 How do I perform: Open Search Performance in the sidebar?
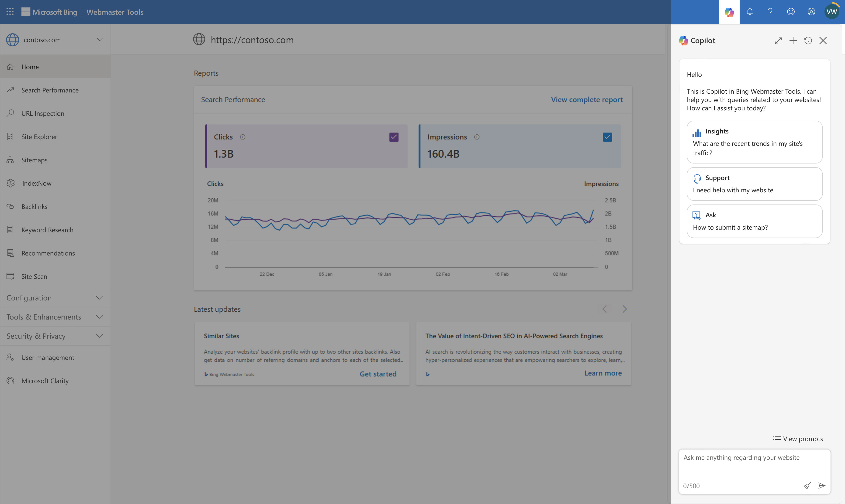(50, 90)
